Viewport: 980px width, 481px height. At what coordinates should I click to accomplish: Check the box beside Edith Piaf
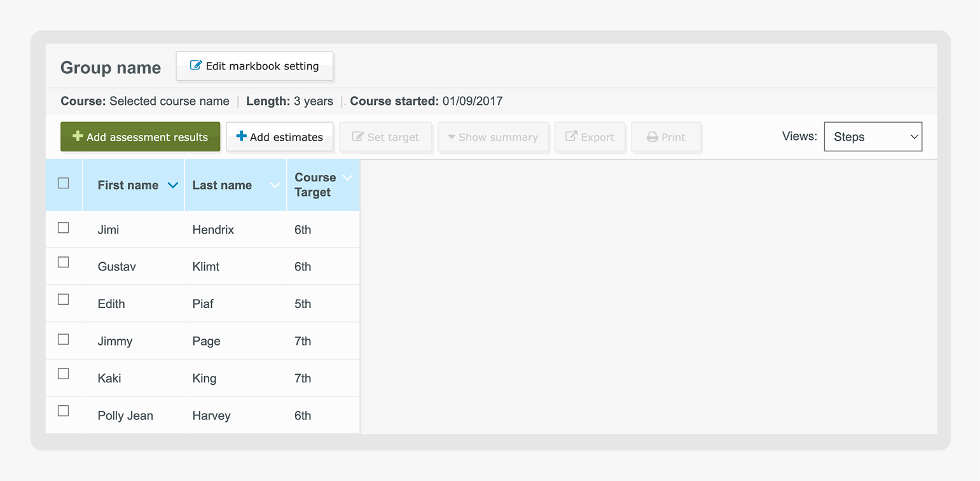pyautogui.click(x=64, y=299)
